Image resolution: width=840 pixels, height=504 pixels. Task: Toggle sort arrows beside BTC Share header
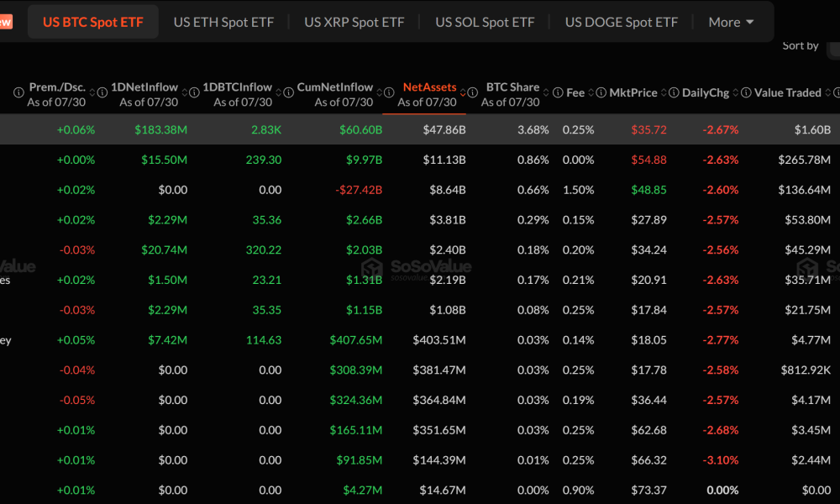tap(546, 92)
